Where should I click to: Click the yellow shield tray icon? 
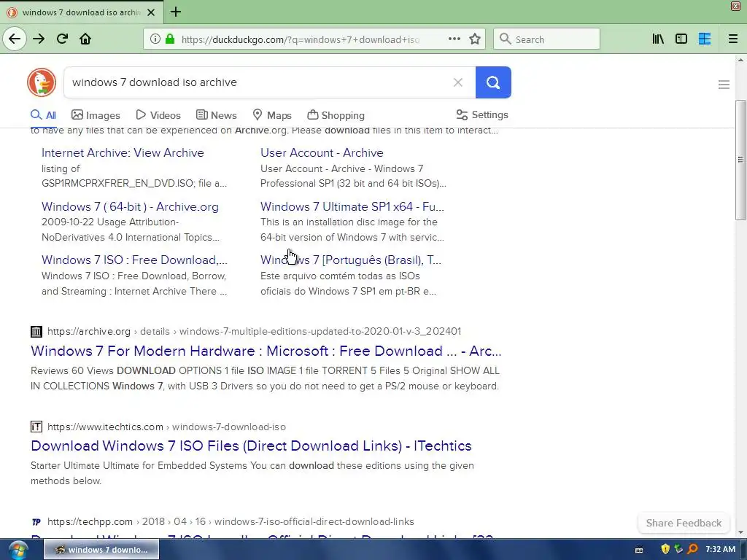(x=665, y=550)
